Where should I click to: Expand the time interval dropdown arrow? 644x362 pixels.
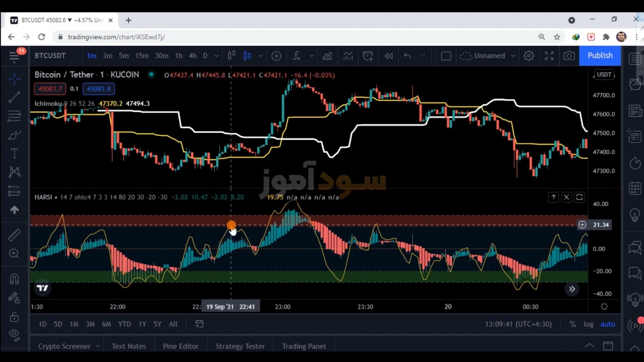pos(218,56)
